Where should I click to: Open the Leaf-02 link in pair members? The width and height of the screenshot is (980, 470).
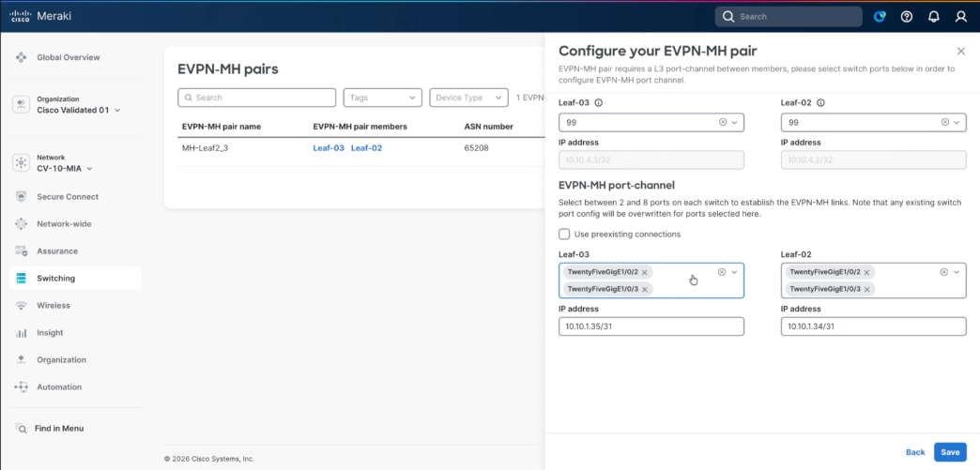(x=366, y=149)
